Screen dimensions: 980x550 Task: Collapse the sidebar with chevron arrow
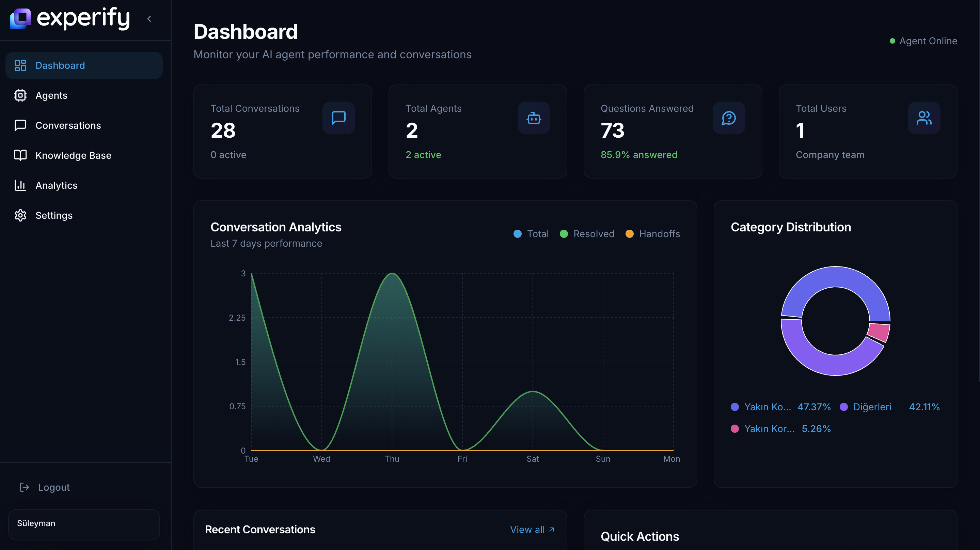[x=149, y=19]
